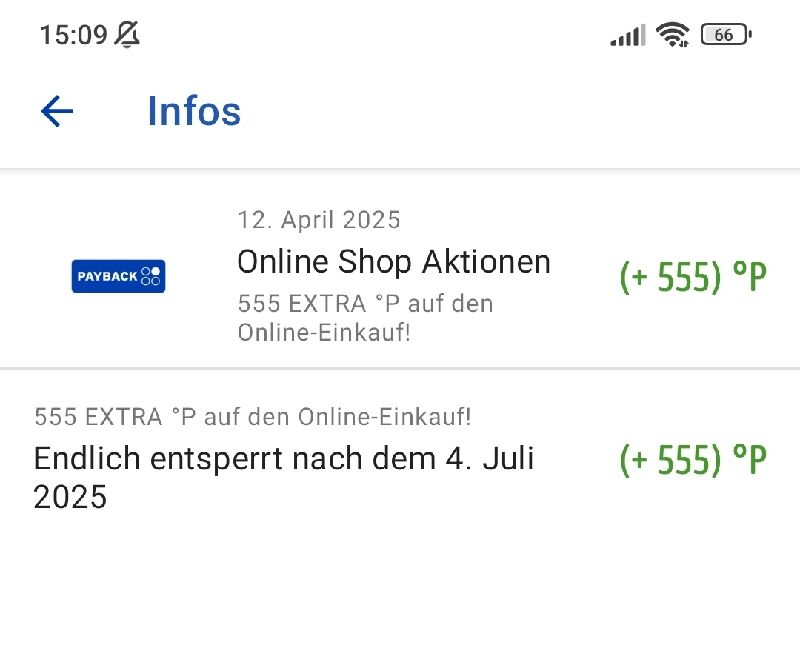800x665 pixels.
Task: Tap 'Endlich entsperrt nach dem 4. Juli 2025'
Action: pyautogui.click(x=284, y=477)
